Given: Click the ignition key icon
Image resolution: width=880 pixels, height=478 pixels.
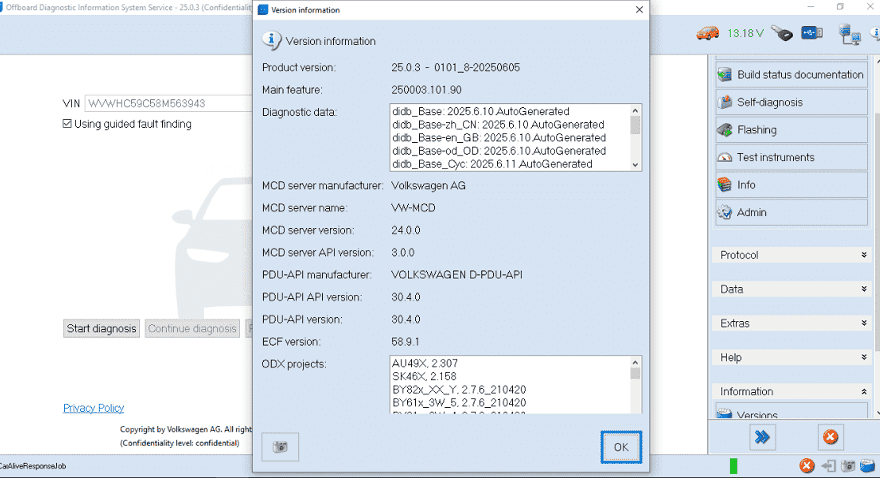Looking at the screenshot, I should [x=782, y=33].
